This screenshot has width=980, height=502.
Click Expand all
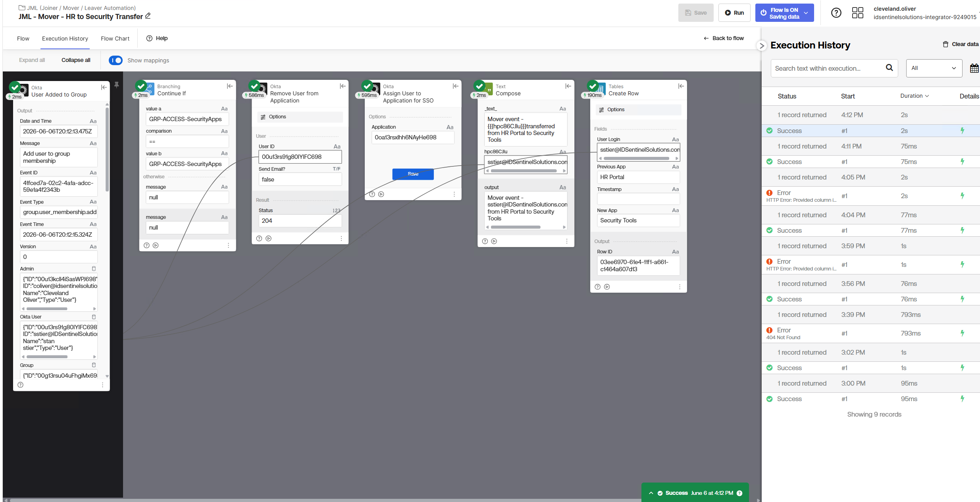tap(32, 60)
